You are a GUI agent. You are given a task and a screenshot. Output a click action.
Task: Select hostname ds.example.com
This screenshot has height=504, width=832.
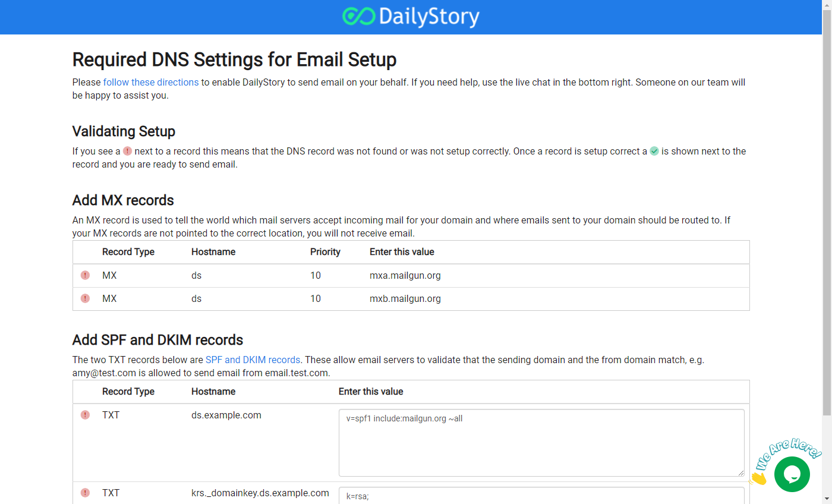tap(226, 415)
